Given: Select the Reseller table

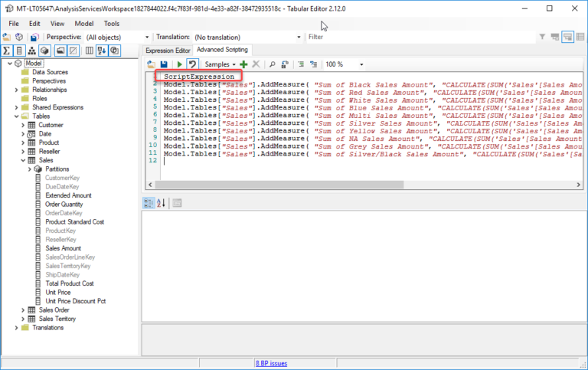Looking at the screenshot, I should pos(49,151).
